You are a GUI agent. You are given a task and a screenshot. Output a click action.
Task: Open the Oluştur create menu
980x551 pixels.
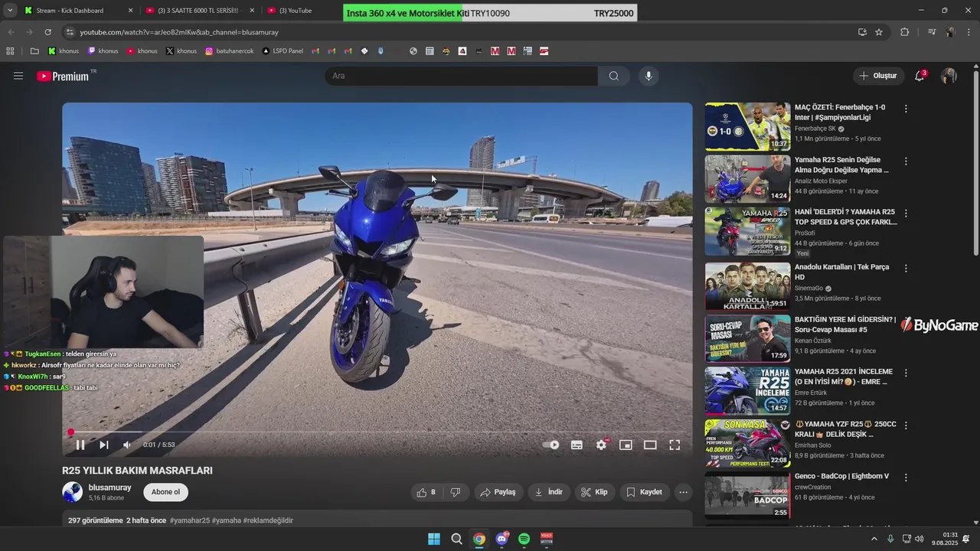click(x=879, y=76)
